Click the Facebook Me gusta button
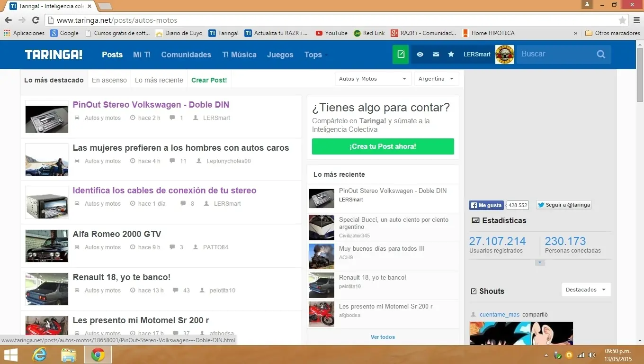The image size is (644, 364). (x=486, y=205)
